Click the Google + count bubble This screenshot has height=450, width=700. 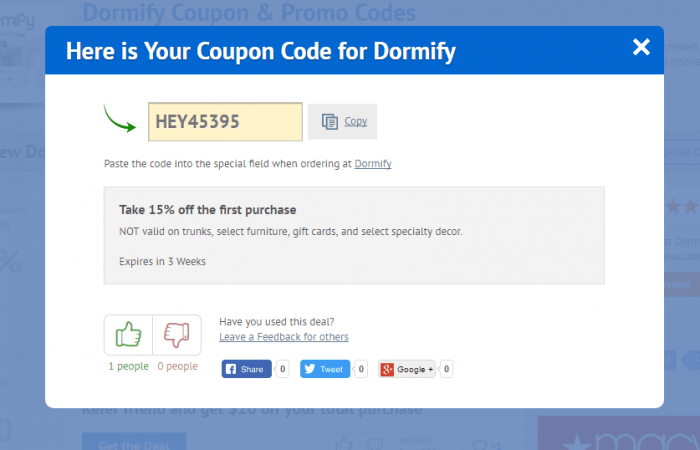pos(446,369)
